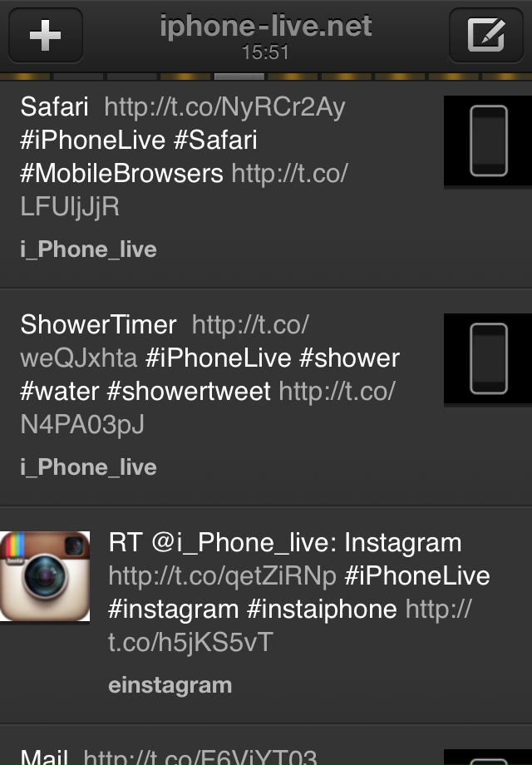
Task: Tap the #Safari hashtag
Action: pos(215,140)
